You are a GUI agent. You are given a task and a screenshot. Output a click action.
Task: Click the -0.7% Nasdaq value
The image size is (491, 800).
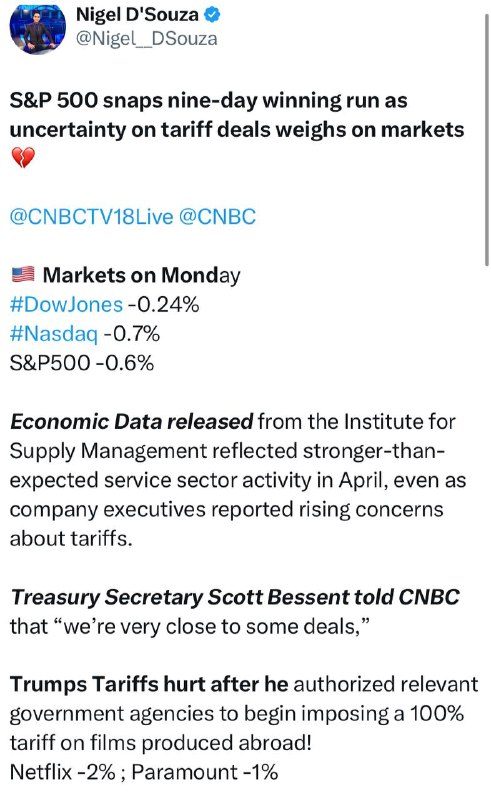pos(132,334)
